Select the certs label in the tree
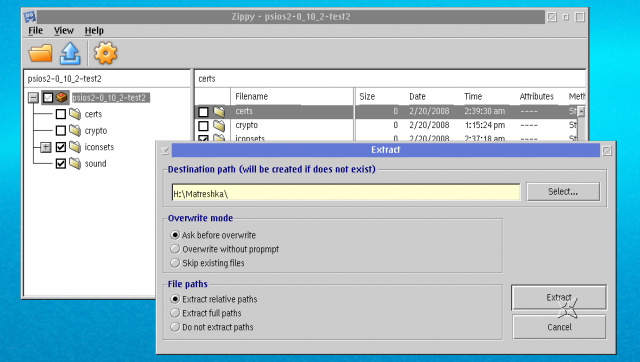 click(x=93, y=114)
